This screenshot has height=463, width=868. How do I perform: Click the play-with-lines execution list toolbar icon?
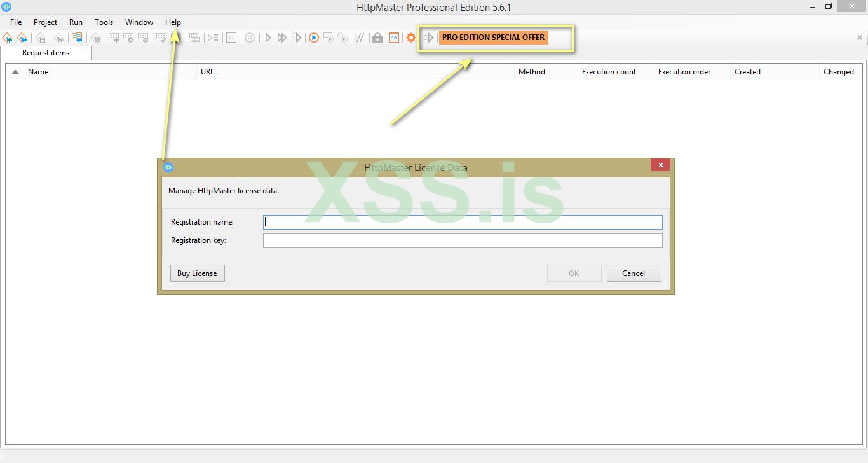tap(213, 38)
